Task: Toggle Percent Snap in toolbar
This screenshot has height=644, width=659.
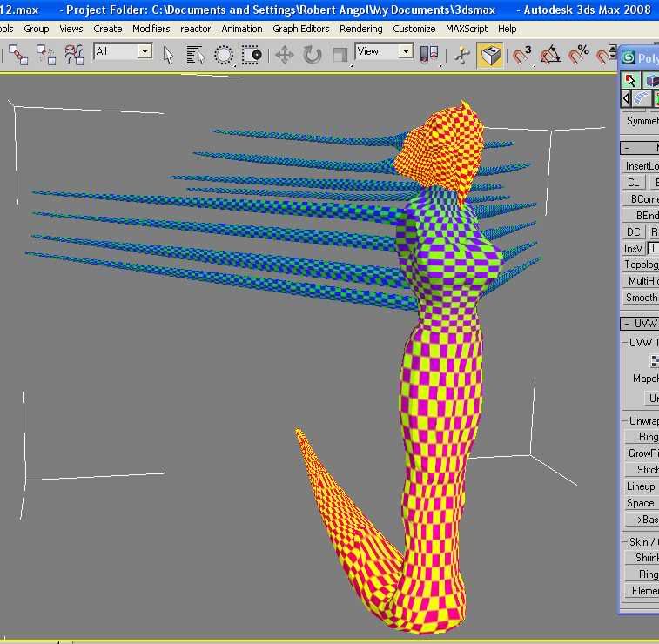Action: (578, 56)
